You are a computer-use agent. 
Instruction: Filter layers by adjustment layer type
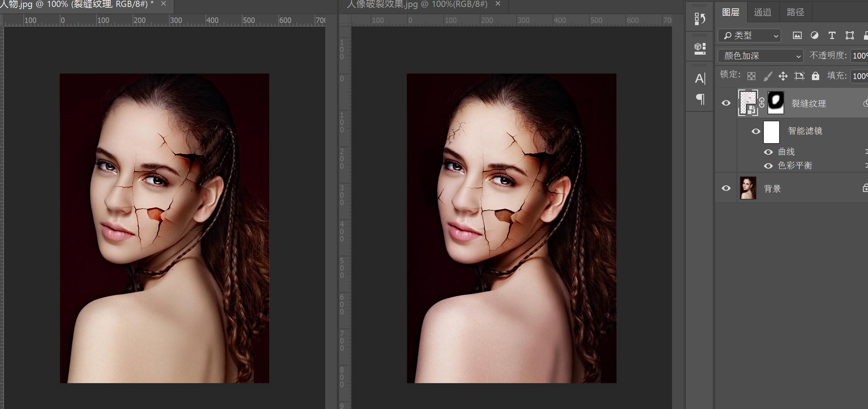click(815, 36)
